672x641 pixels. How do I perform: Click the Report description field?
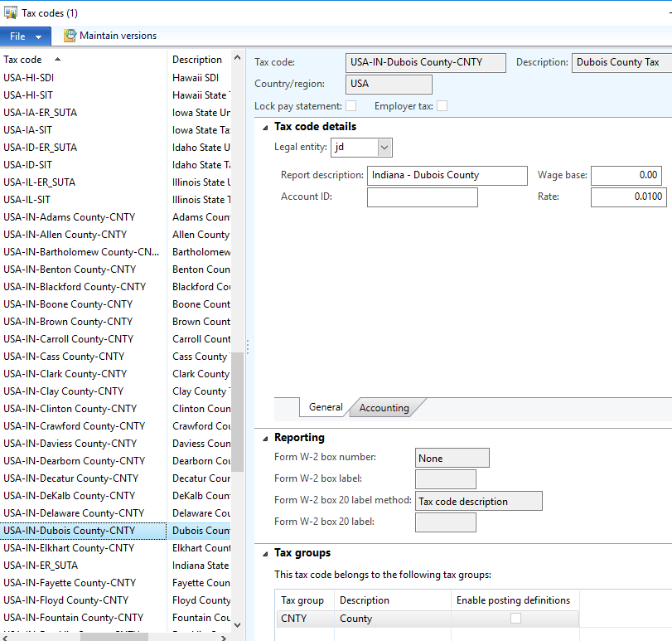pos(447,175)
